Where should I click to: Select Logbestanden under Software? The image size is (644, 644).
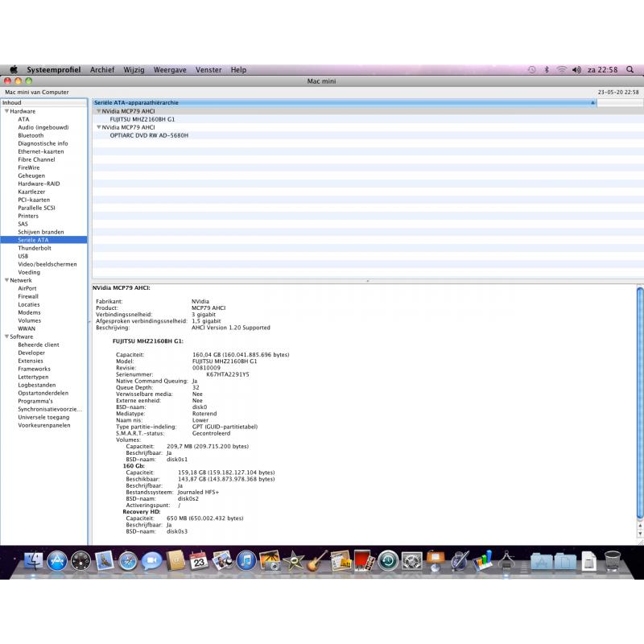click(36, 385)
